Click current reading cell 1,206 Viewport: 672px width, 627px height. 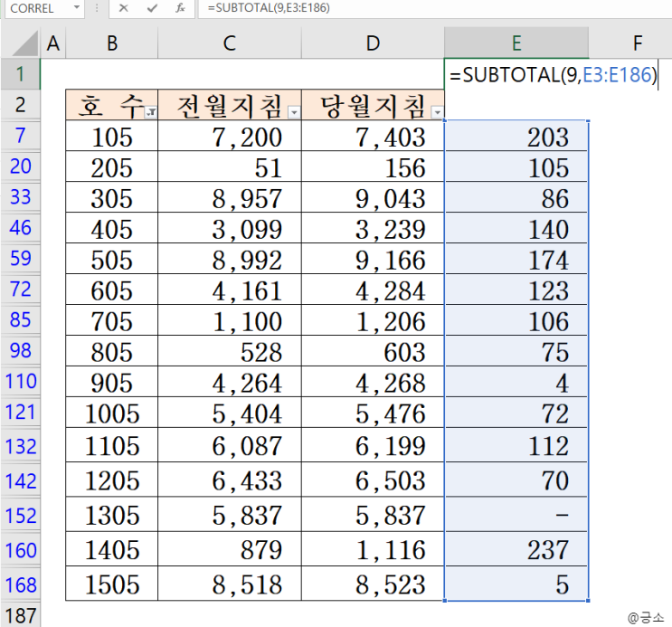coord(373,320)
